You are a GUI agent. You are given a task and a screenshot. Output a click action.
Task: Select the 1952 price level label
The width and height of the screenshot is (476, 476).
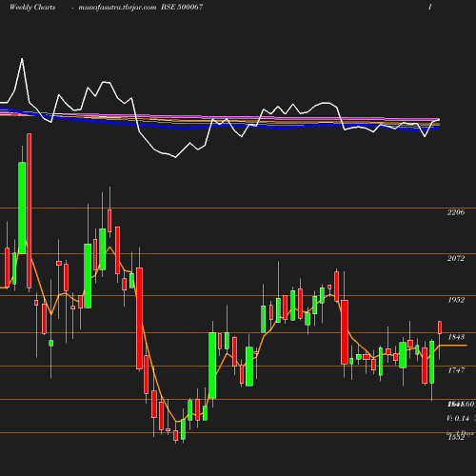[456, 300]
